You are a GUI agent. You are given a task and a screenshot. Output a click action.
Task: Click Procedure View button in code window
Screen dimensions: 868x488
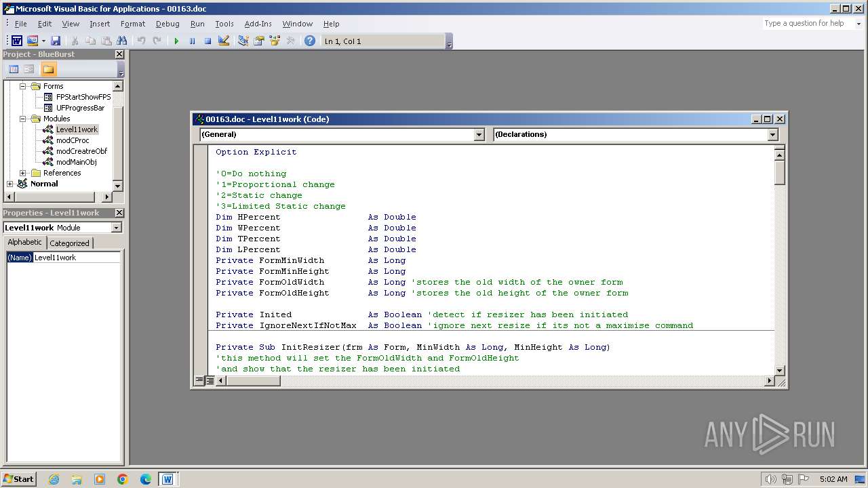pyautogui.click(x=200, y=381)
